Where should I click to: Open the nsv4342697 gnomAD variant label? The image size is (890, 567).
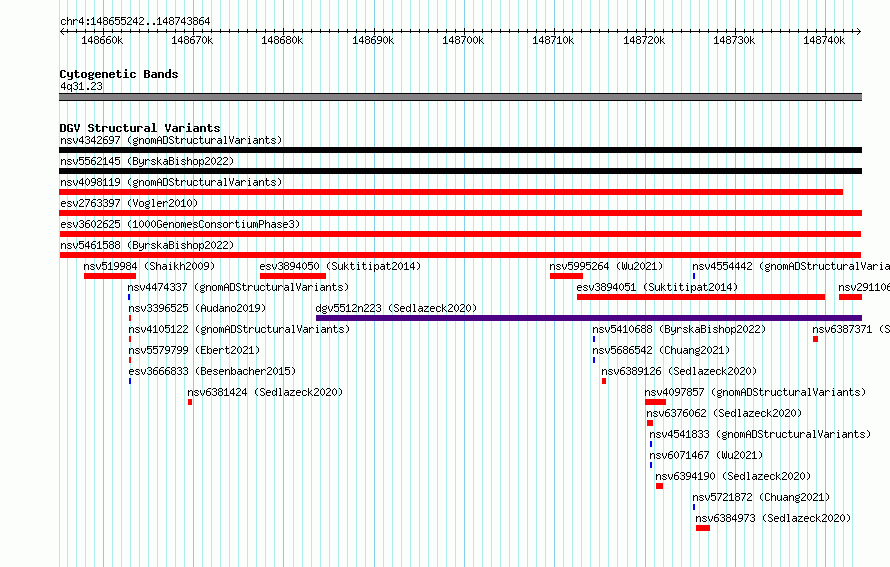click(x=171, y=140)
